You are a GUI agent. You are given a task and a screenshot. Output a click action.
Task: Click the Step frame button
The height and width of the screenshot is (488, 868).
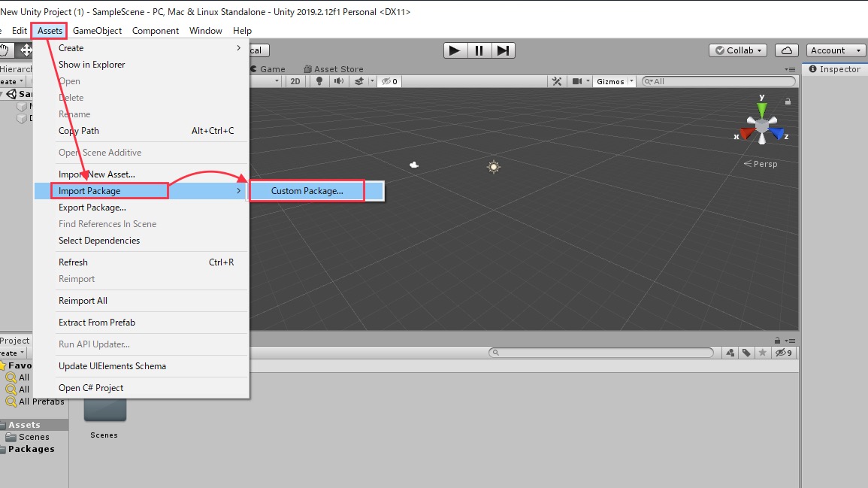point(504,50)
